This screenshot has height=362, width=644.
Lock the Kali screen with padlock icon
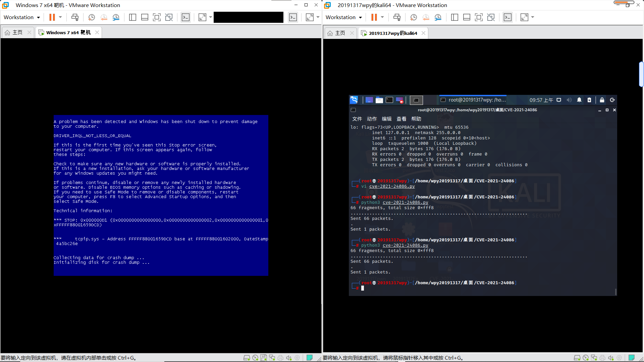pyautogui.click(x=602, y=100)
